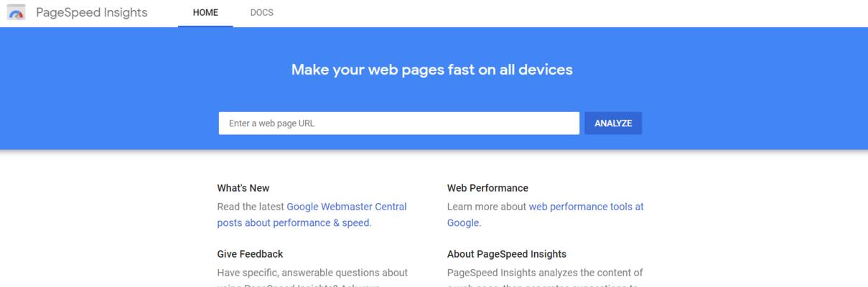
Task: Click 'PageSpeed Insights analyzes the content of' line
Action: [545, 273]
